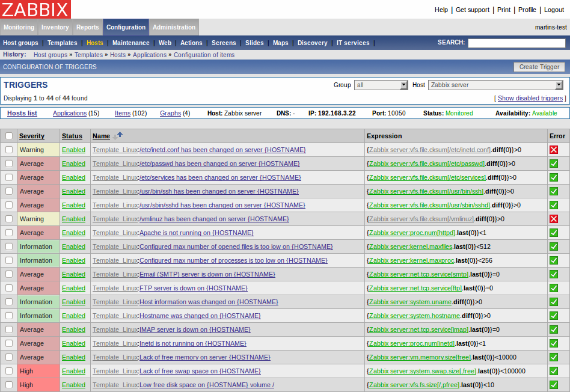Click the High severity cell for Low free disk space
The height and width of the screenshot is (392, 570).
tap(38, 385)
